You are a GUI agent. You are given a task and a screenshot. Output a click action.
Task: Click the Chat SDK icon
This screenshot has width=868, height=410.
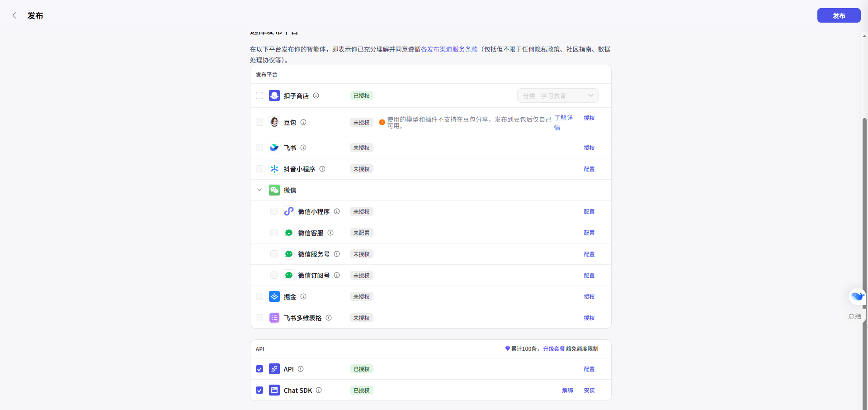[x=274, y=390]
